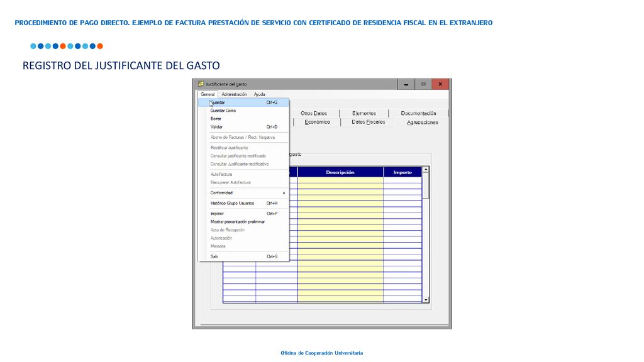The image size is (644, 362).
Task: Click Consultar justificante rectificado entry
Action: click(x=243, y=156)
